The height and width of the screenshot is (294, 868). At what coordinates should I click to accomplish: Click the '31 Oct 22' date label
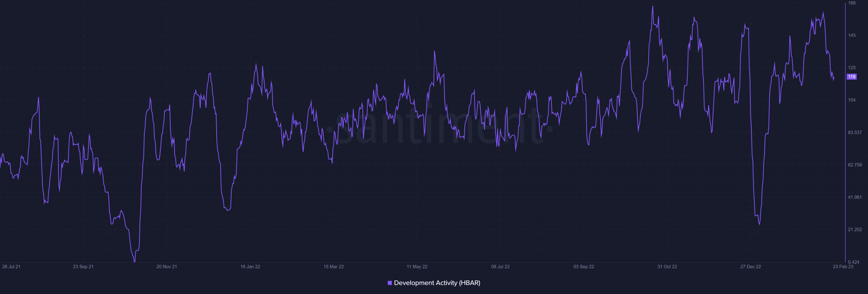click(667, 267)
